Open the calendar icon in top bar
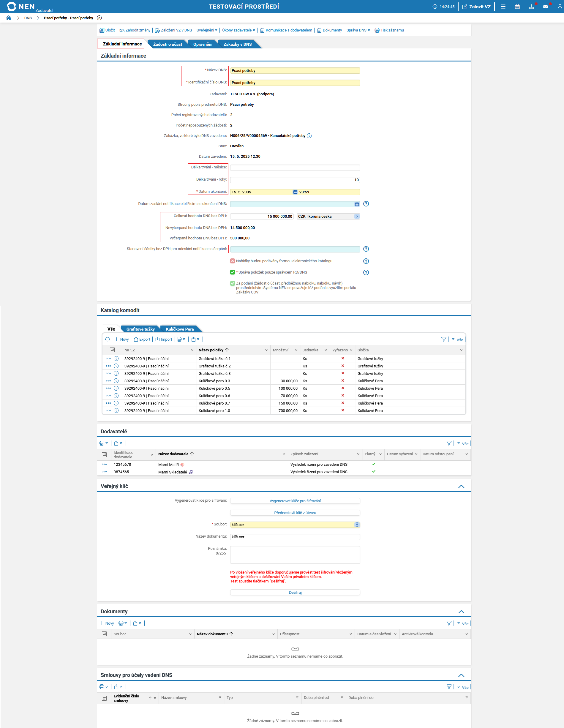This screenshot has width=564, height=728. click(517, 7)
